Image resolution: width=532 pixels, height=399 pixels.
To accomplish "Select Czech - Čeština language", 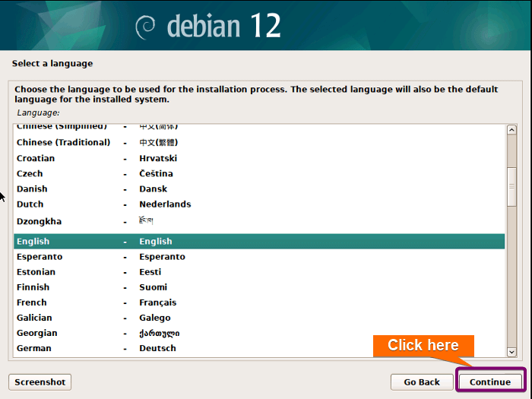I will click(x=259, y=173).
